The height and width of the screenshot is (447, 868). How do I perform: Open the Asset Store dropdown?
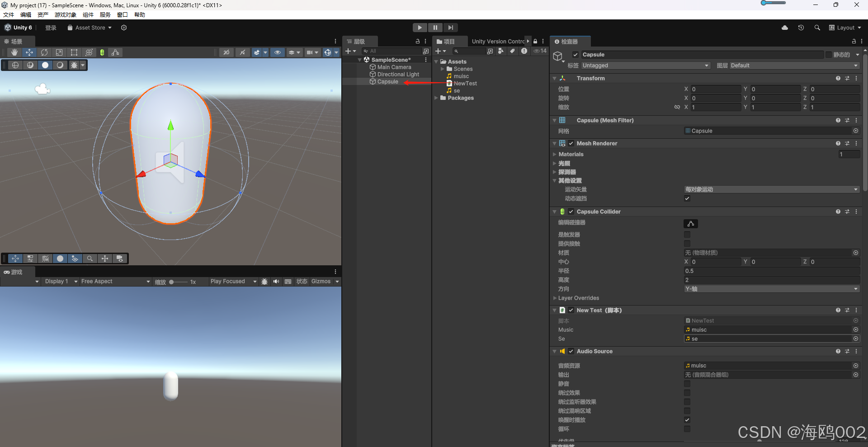(x=90, y=28)
